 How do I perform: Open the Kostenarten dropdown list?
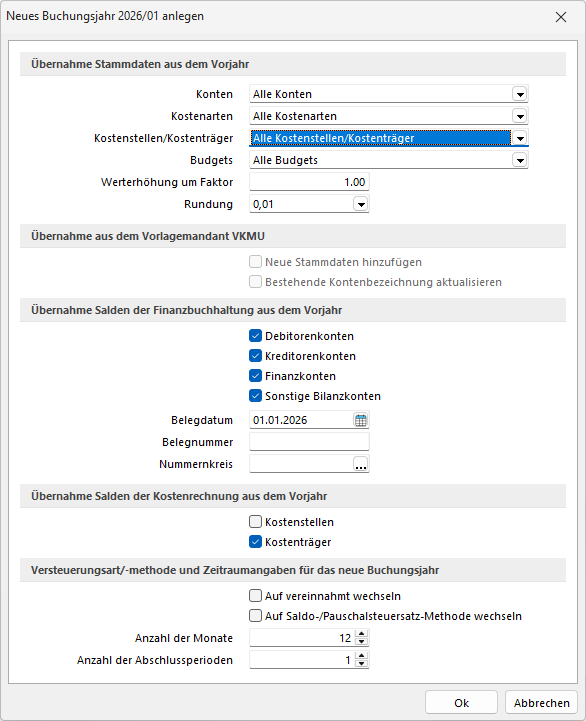pyautogui.click(x=520, y=116)
